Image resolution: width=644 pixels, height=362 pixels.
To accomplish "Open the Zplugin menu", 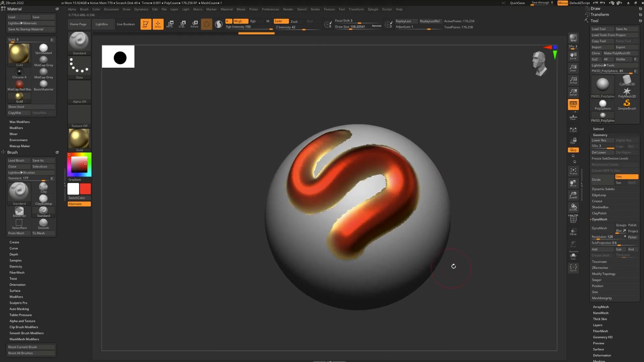I will [373, 9].
